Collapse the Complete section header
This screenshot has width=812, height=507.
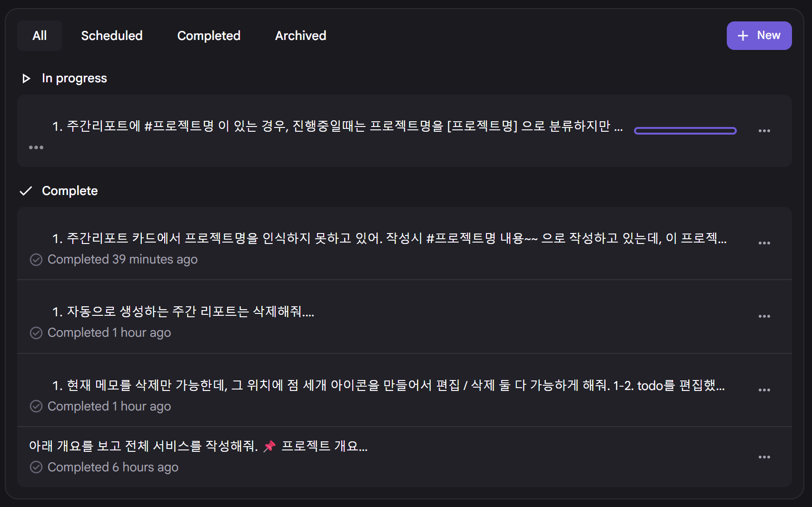(26, 191)
